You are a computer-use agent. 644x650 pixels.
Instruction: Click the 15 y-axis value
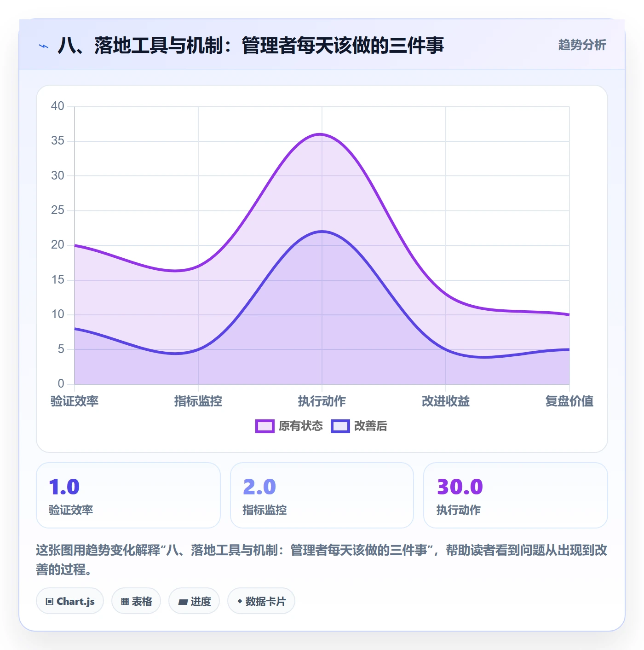coord(57,280)
